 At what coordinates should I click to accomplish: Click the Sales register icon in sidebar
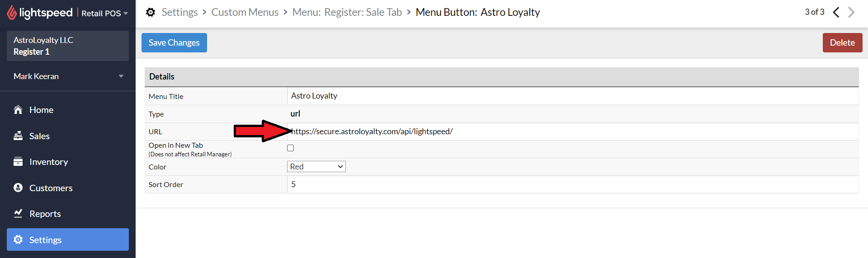(x=18, y=136)
